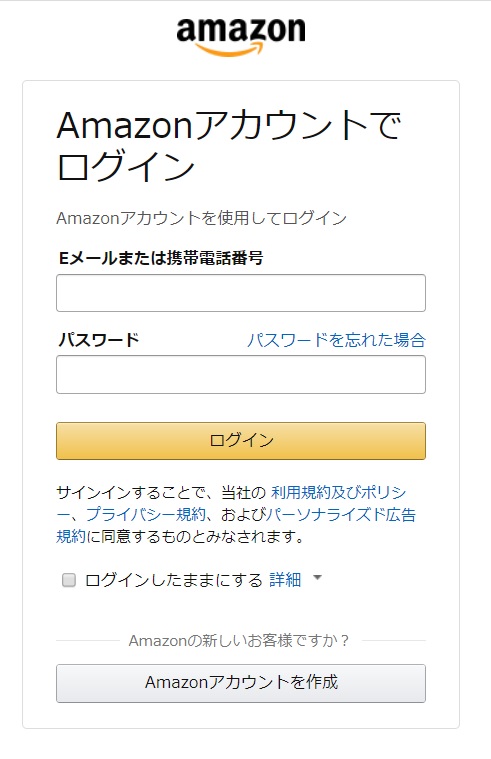Click the Amazonアカウントを使用してログイン subtitle
Viewport: 491px width, 759px height.
coord(201,218)
